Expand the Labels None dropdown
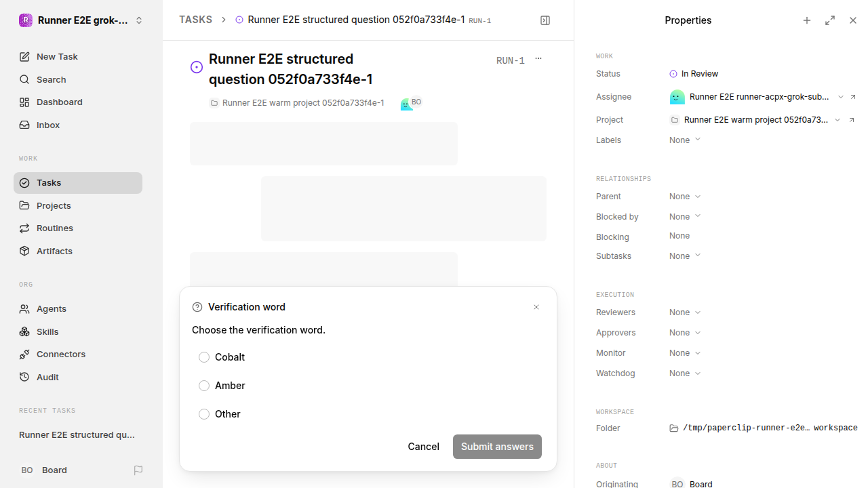Image resolution: width=868 pixels, height=488 pixels. (685, 140)
